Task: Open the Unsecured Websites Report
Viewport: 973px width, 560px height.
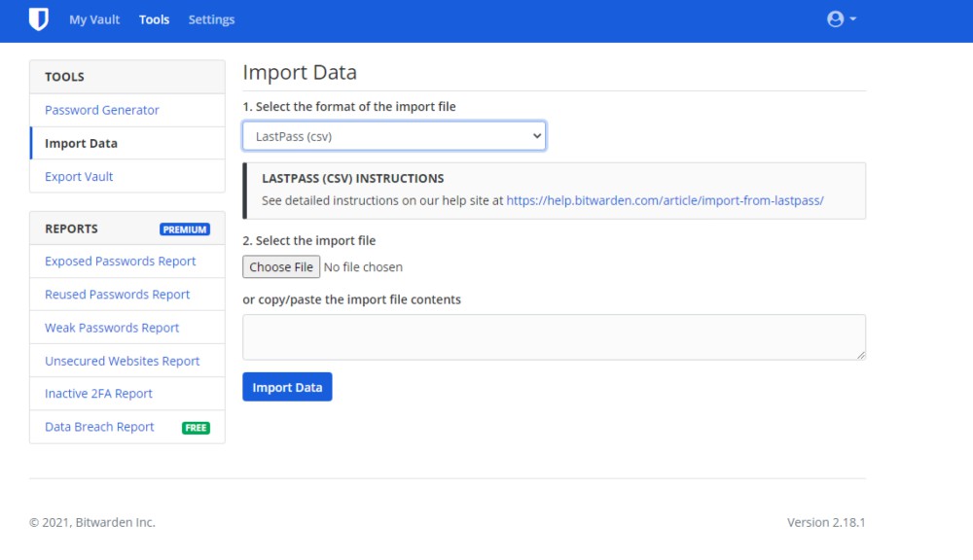Action: click(x=123, y=361)
